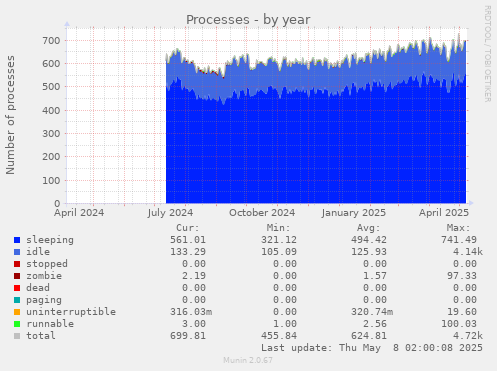Select the 'dead' legend label
The image size is (497, 371).
pyautogui.click(x=38, y=288)
